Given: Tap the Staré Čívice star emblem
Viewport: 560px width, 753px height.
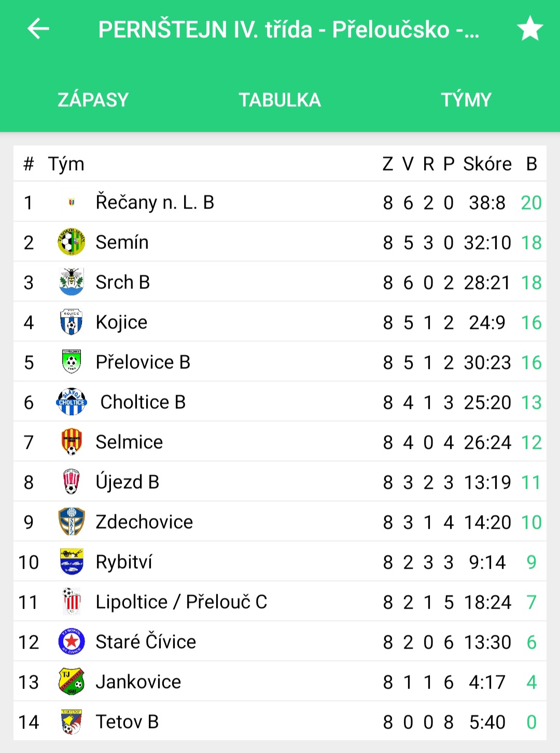Looking at the screenshot, I should tap(72, 641).
